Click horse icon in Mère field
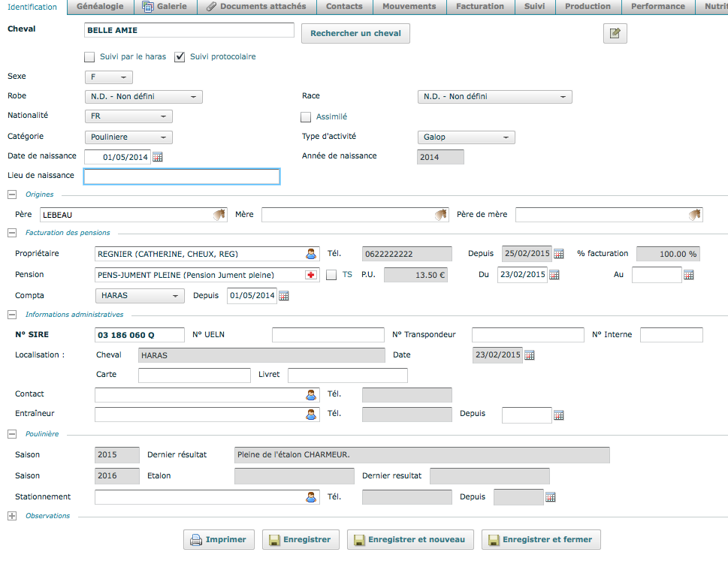The image size is (728, 567). click(x=440, y=214)
